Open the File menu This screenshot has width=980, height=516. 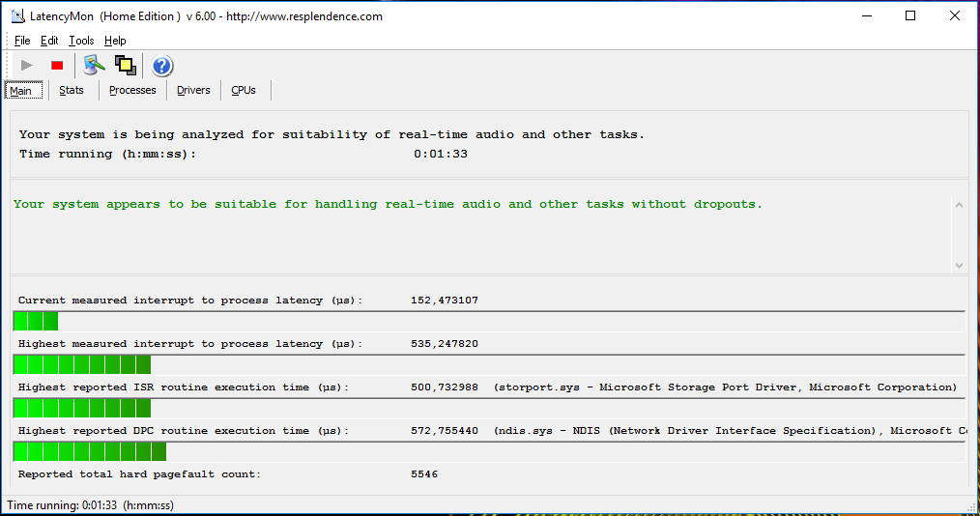[x=22, y=41]
